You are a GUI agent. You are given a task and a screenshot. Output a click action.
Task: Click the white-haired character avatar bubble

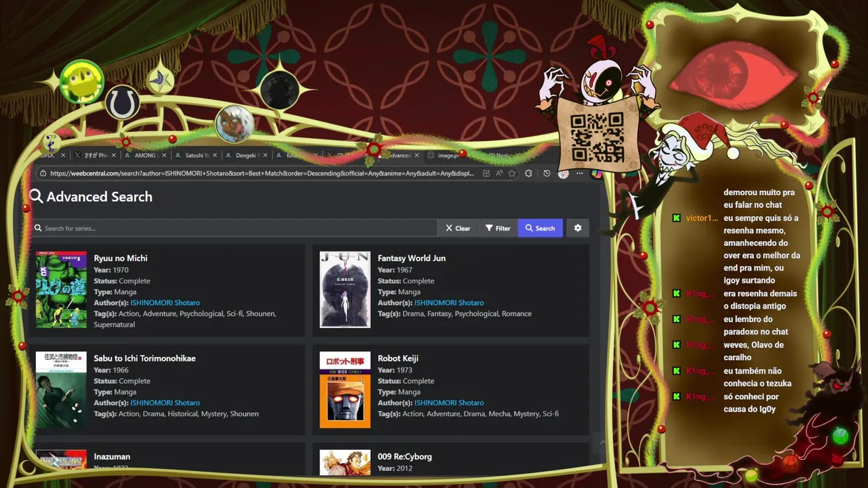(x=235, y=124)
